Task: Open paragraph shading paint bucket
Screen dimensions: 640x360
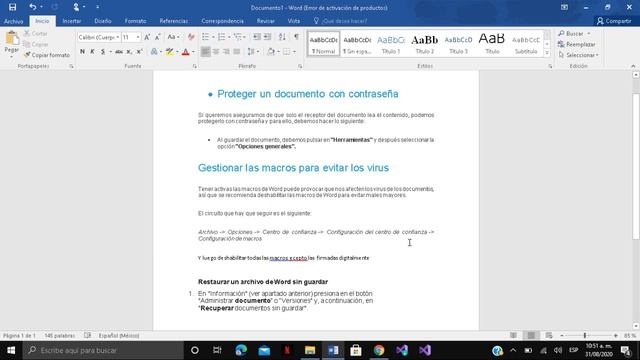Action: point(271,51)
